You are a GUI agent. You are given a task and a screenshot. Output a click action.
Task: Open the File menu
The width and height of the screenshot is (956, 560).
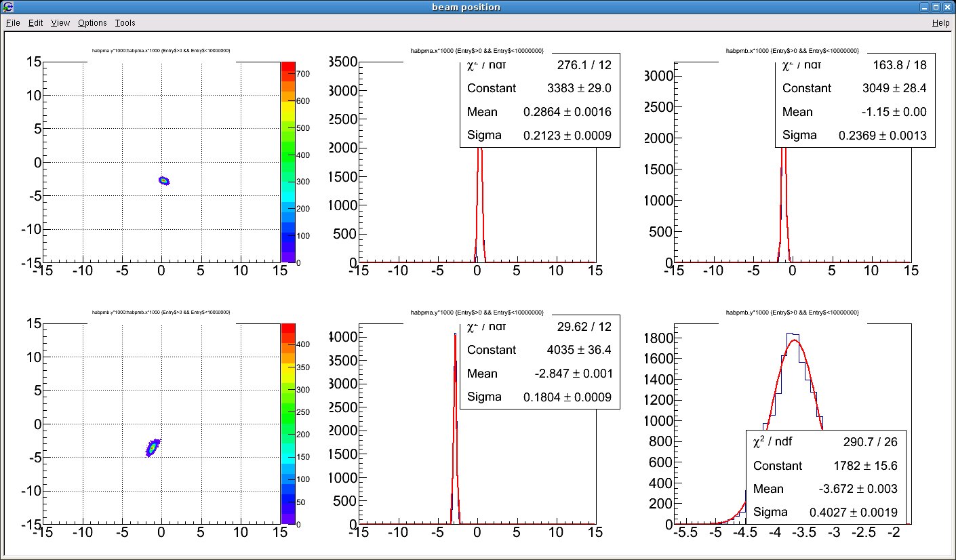(13, 23)
